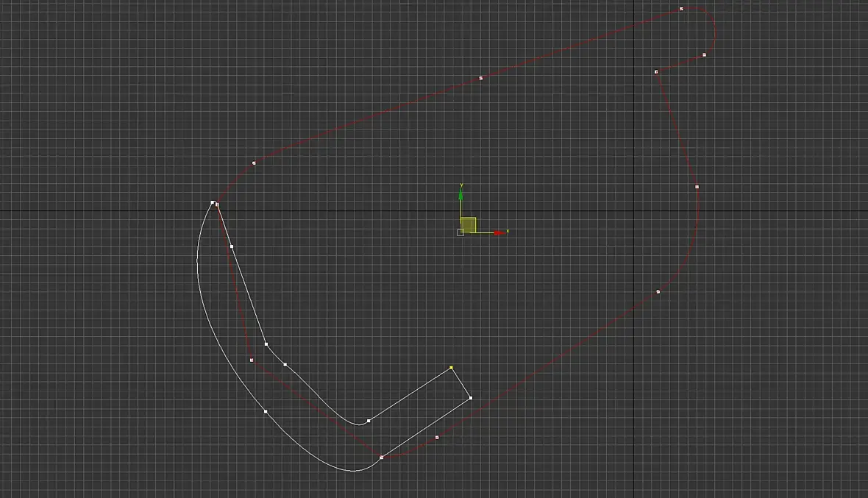Select white vertex at the inner curve bend
This screenshot has width=868, height=498.
click(x=369, y=421)
